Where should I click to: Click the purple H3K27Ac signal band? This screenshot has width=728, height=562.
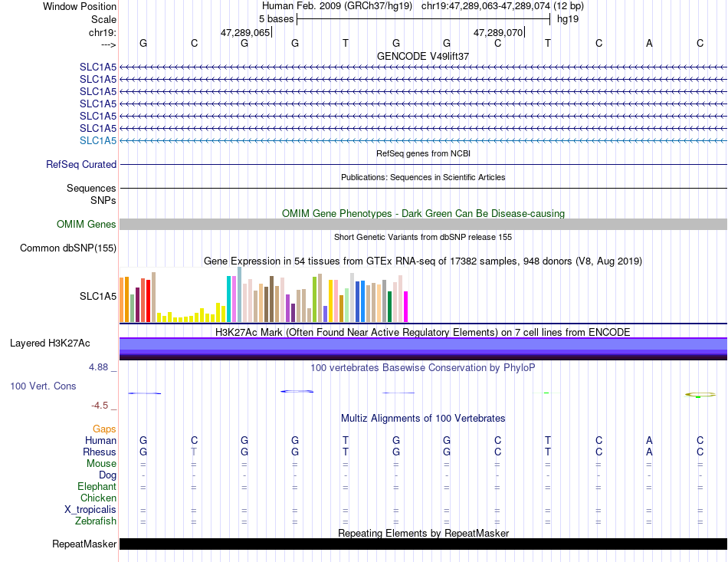[423, 349]
